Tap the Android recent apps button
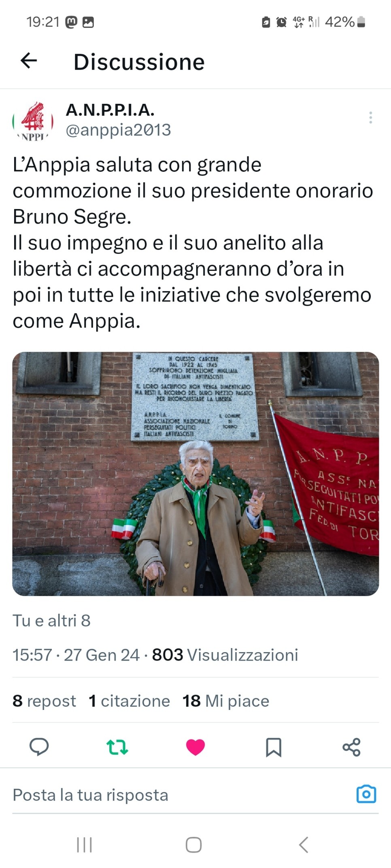391x868 pixels. point(84,845)
